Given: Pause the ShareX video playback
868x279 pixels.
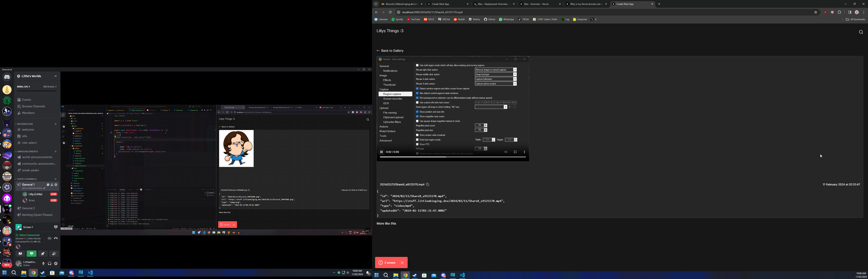Looking at the screenshot, I should [x=381, y=152].
